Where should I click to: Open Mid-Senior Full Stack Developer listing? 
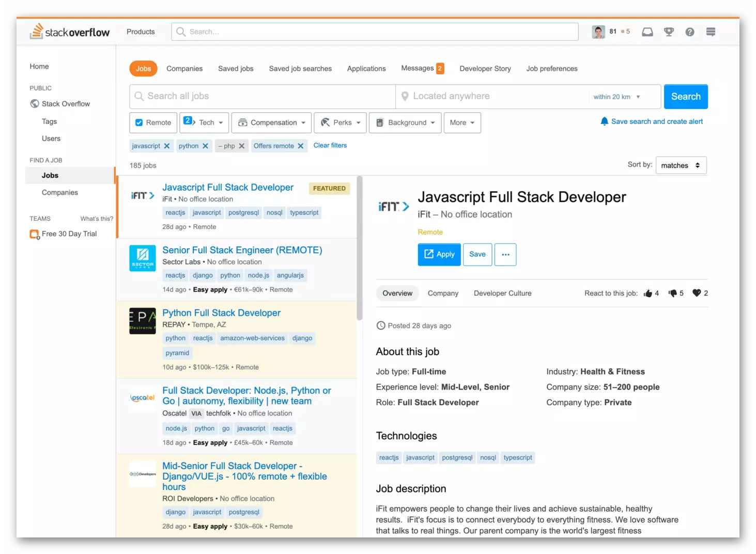click(244, 476)
